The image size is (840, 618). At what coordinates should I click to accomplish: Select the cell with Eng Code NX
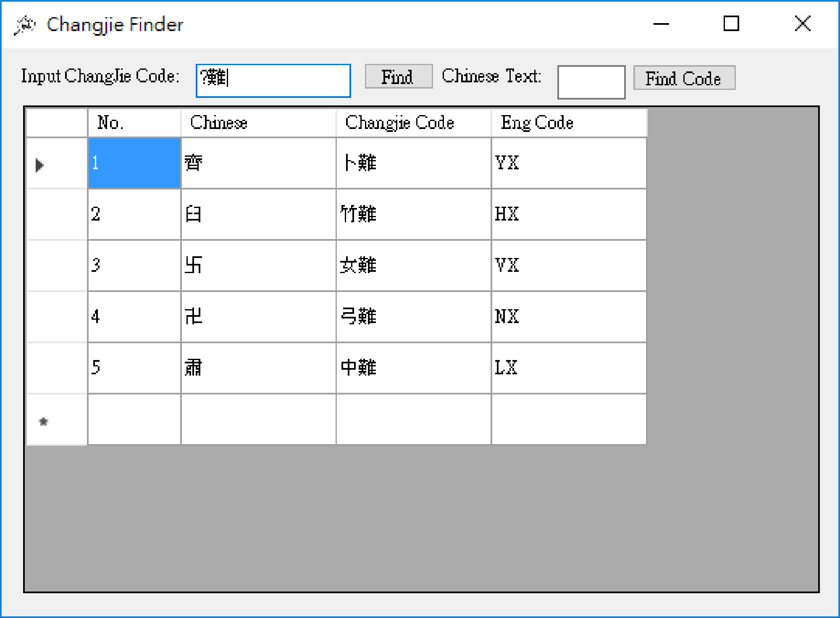pos(569,317)
